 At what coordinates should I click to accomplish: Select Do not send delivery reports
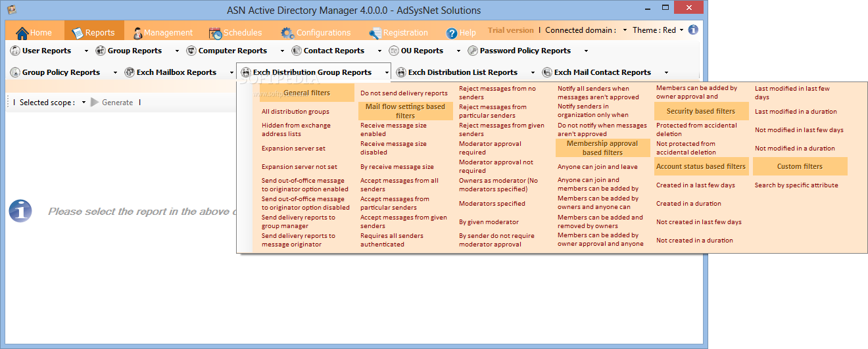[404, 93]
